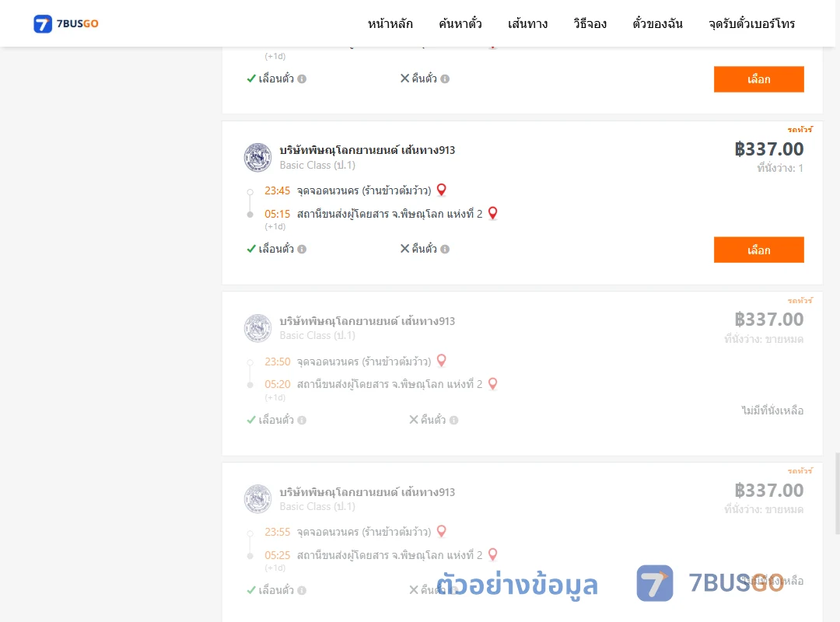
Task: Open the หน้าหลัก menu item
Action: coord(390,23)
